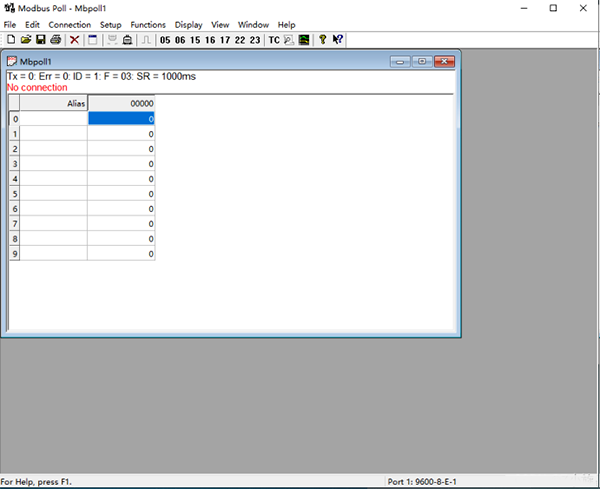Select function 05 toolbar button

coord(165,40)
